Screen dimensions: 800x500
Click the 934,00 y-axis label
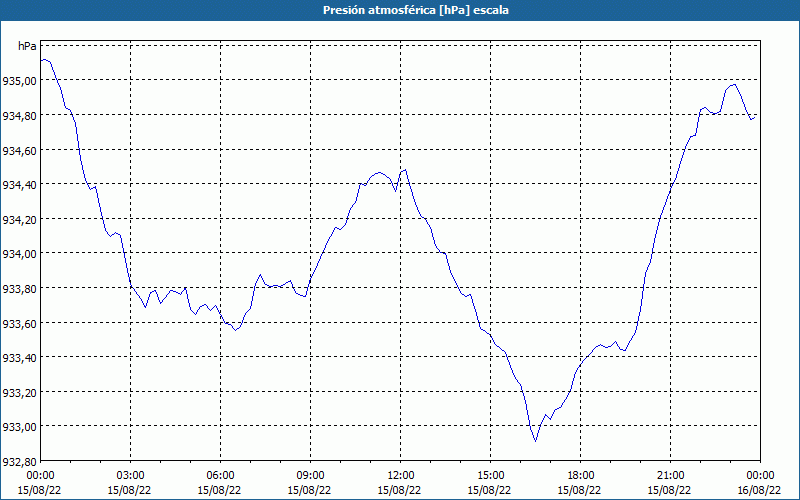pyautogui.click(x=20, y=254)
